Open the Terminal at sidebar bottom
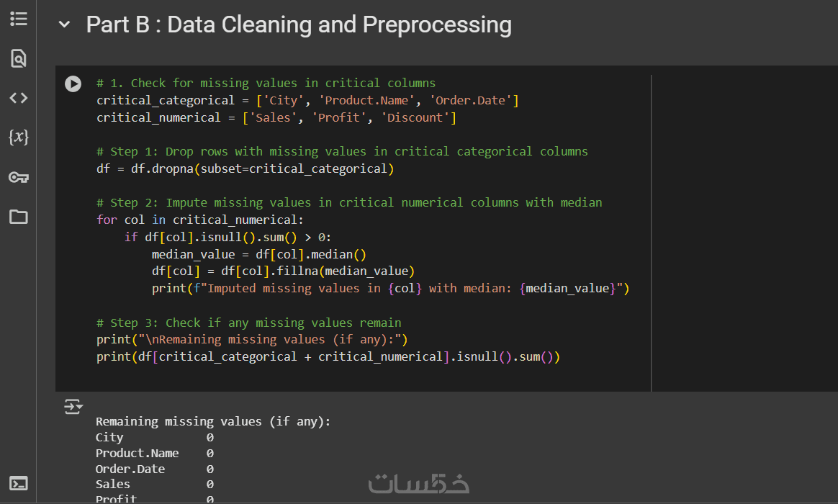Screen dimensions: 838x504 tap(19, 483)
